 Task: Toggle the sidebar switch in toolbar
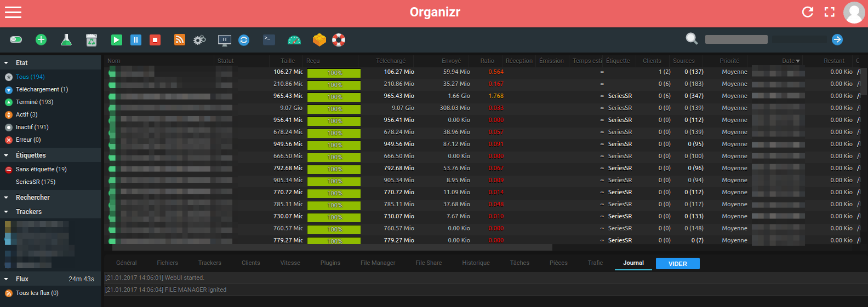(x=16, y=39)
